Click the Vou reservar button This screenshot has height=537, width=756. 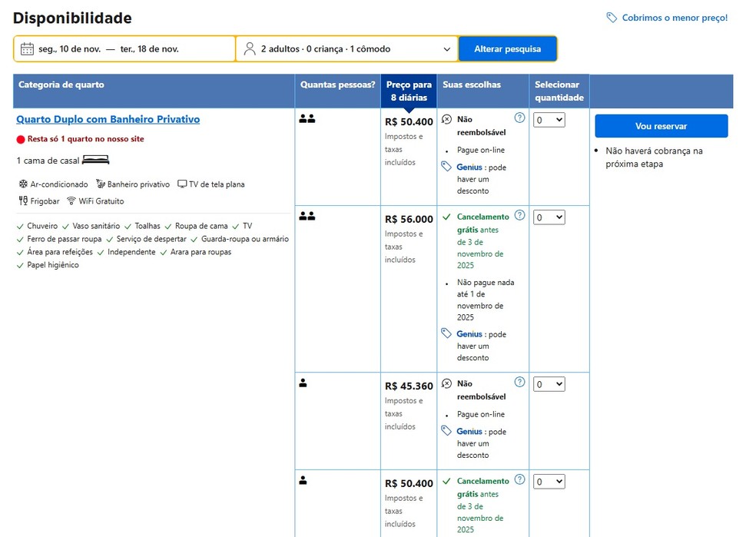point(661,126)
